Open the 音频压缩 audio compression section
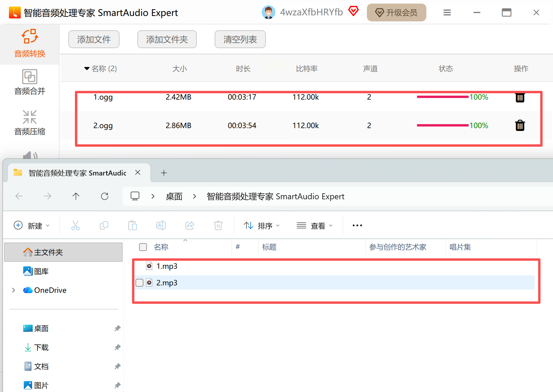This screenshot has width=553, height=392. [30, 123]
